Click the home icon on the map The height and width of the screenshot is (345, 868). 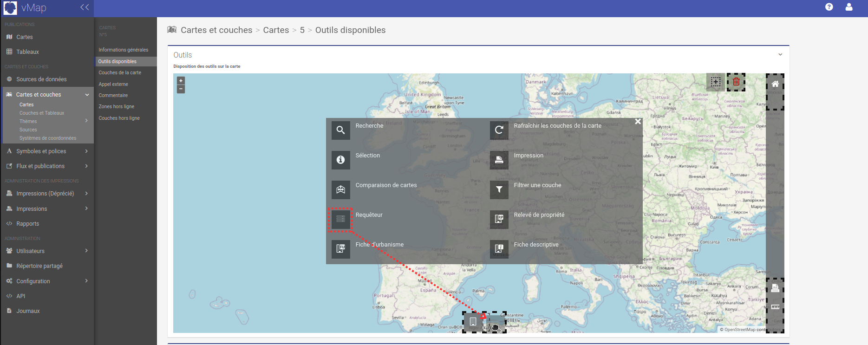[775, 84]
